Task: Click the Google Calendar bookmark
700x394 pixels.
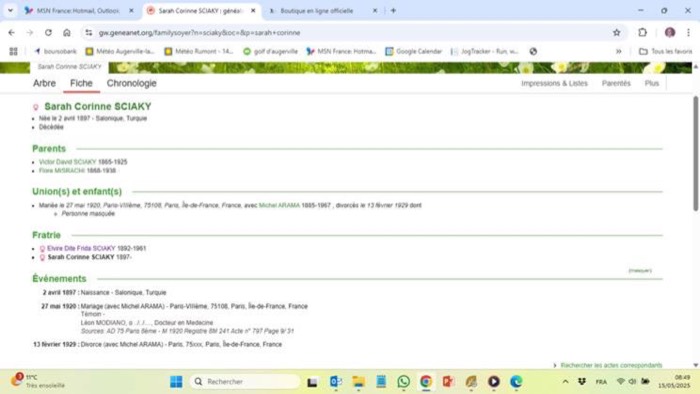Action: 413,51
